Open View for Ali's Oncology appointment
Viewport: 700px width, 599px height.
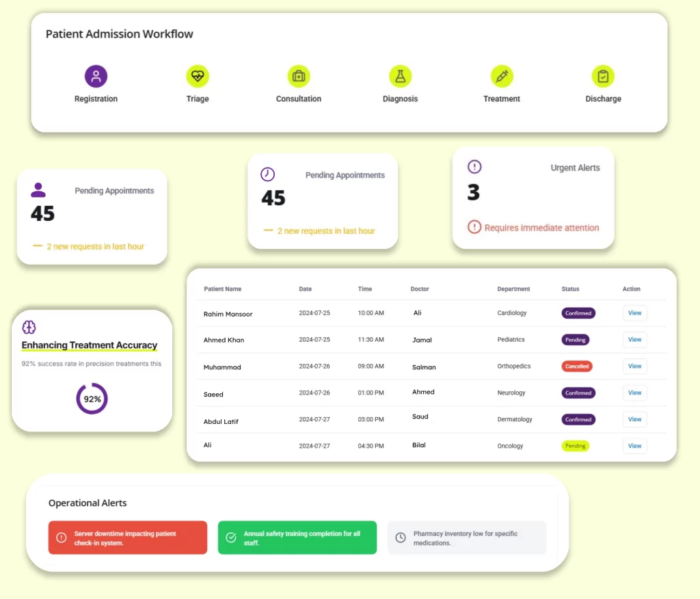(x=634, y=446)
